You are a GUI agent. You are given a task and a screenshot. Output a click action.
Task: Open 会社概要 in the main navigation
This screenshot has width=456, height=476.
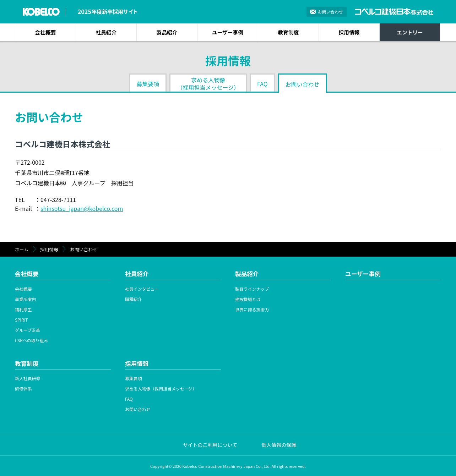click(x=45, y=32)
